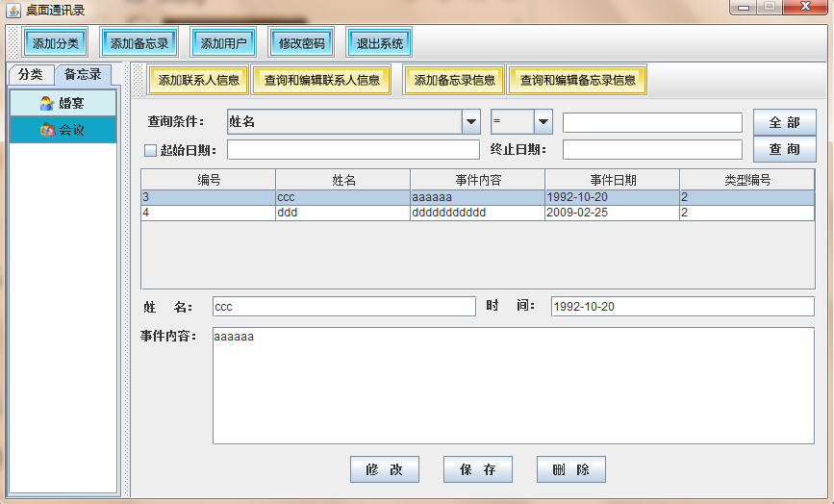Open the 添加用户 dialog
This screenshot has height=504, width=834.
[223, 43]
